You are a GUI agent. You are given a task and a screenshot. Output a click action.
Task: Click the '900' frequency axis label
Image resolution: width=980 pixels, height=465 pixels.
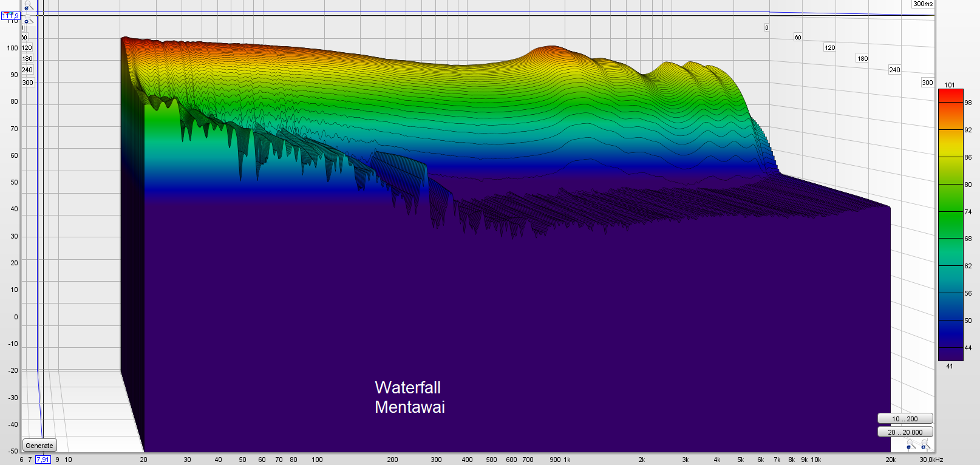(555, 460)
